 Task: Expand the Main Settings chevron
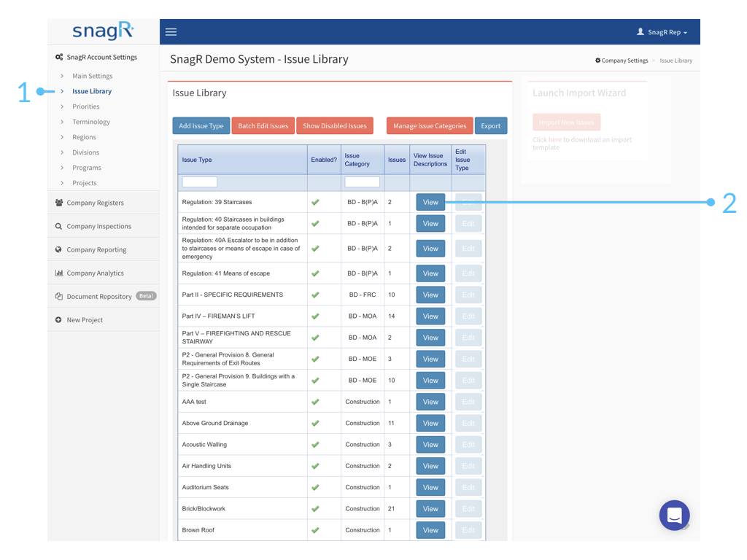(62, 76)
